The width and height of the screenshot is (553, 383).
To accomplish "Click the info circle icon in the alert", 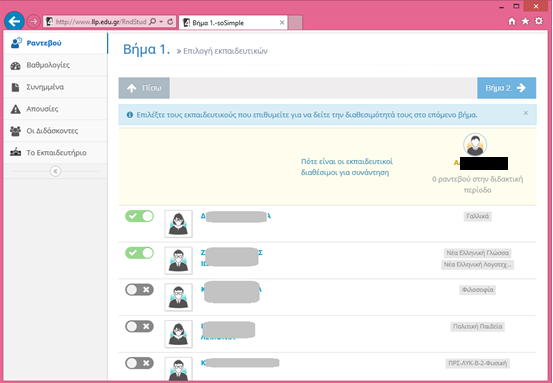I will click(130, 115).
